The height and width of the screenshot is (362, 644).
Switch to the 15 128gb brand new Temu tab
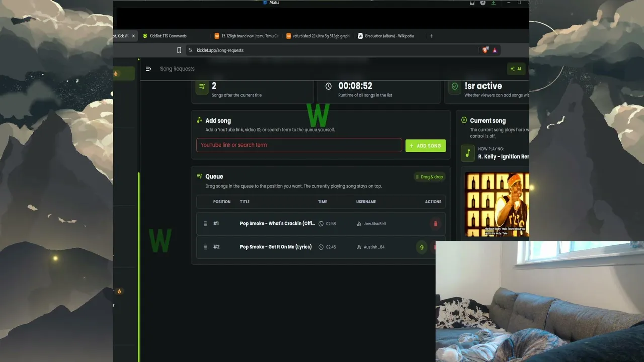(x=247, y=36)
